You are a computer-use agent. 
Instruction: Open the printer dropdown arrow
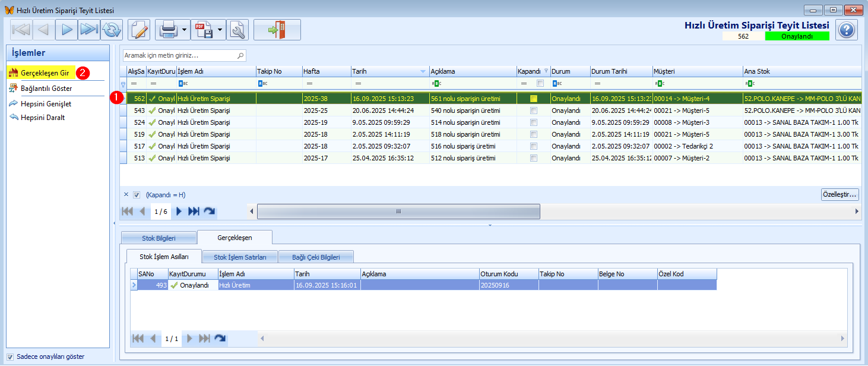click(x=185, y=30)
